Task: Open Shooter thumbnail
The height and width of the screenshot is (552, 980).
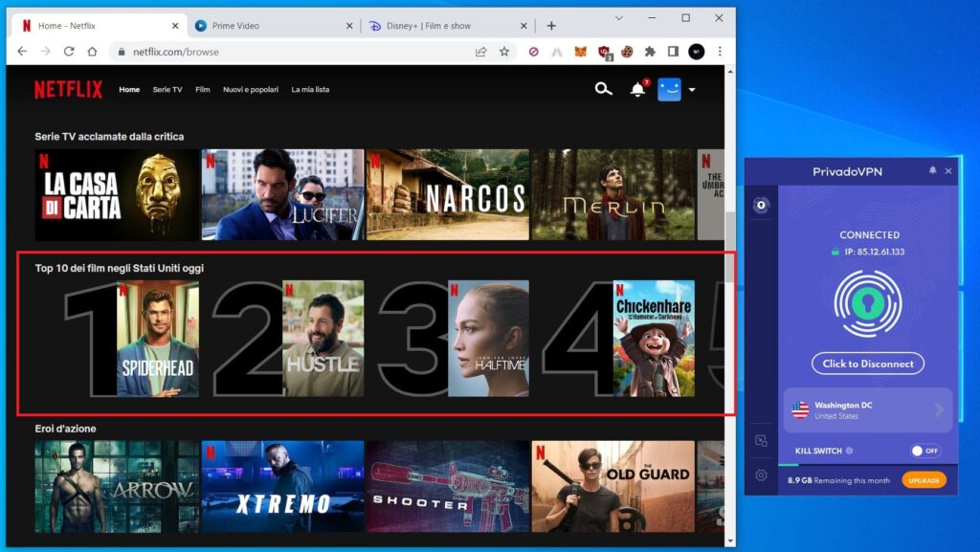Action: (448, 486)
